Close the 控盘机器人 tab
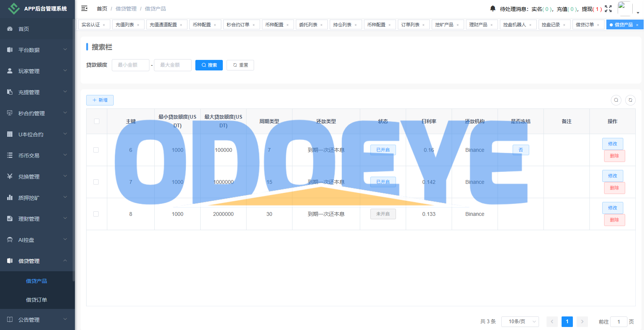Image resolution: width=644 pixels, height=330 pixels. tap(530, 25)
